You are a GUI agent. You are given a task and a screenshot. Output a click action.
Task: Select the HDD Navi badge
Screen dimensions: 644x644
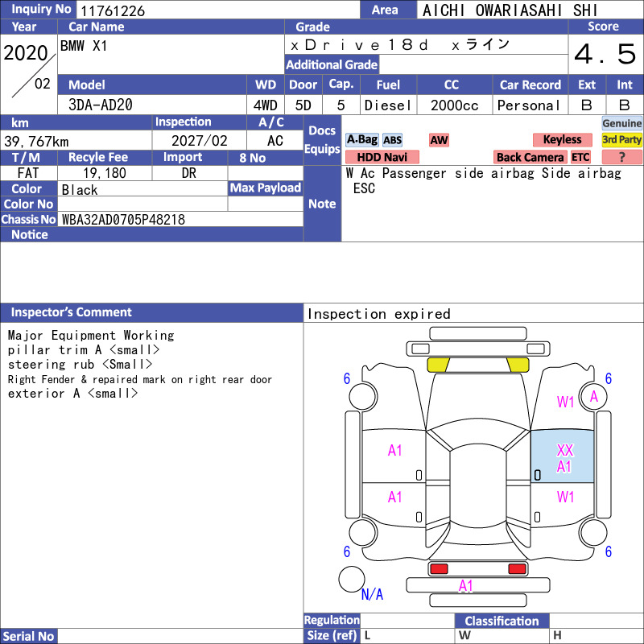382,157
